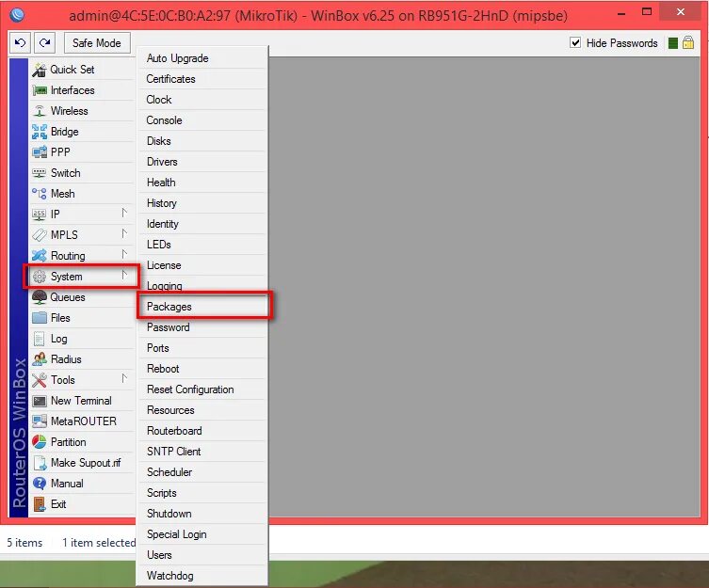Click the IP 255 icon

coord(40,215)
